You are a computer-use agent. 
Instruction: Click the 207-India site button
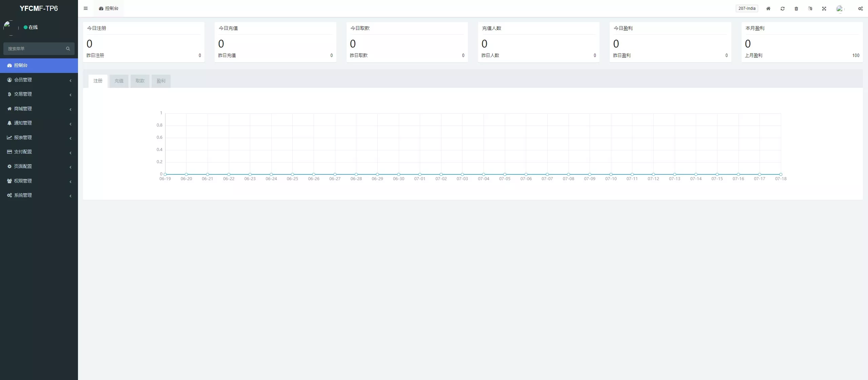coord(747,8)
